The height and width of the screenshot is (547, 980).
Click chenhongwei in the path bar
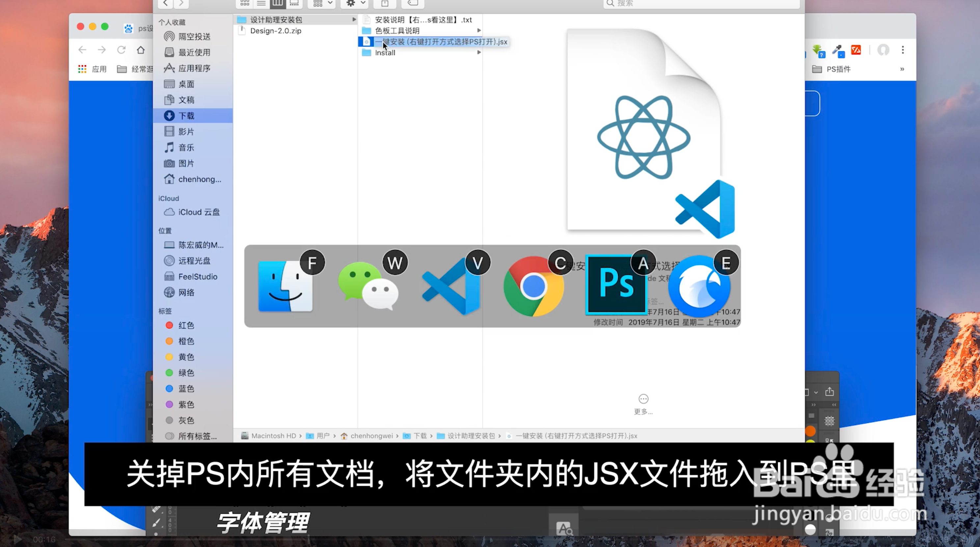click(367, 436)
